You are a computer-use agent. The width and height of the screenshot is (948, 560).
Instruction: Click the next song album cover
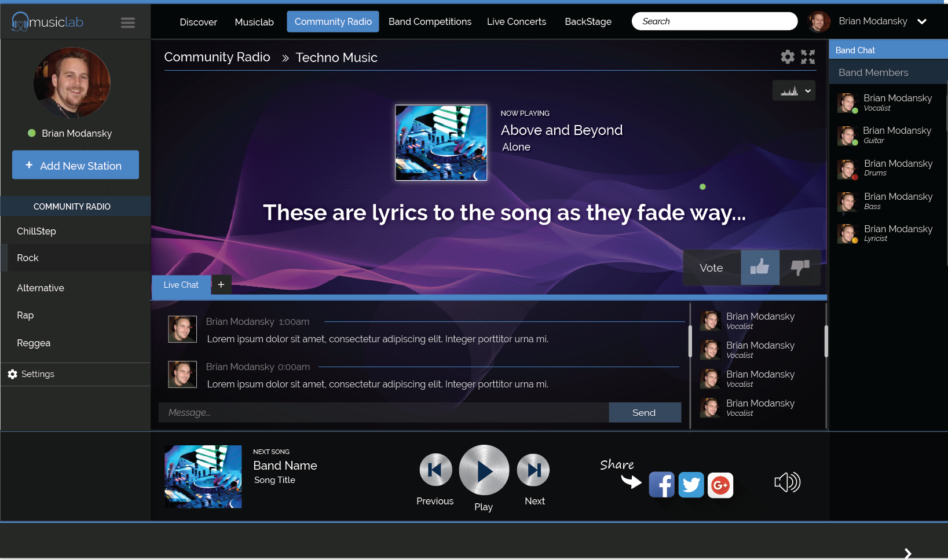(203, 477)
